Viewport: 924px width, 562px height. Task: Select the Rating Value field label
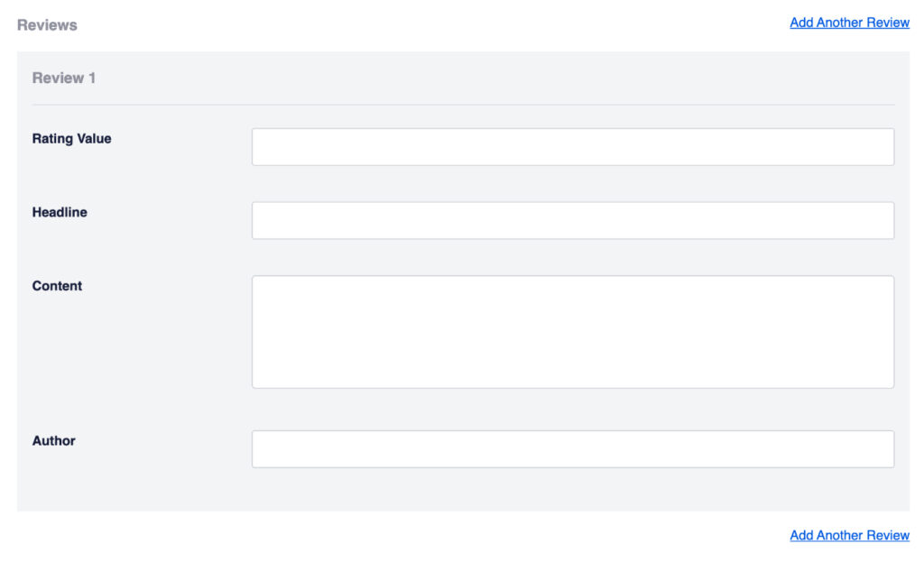[x=71, y=138]
